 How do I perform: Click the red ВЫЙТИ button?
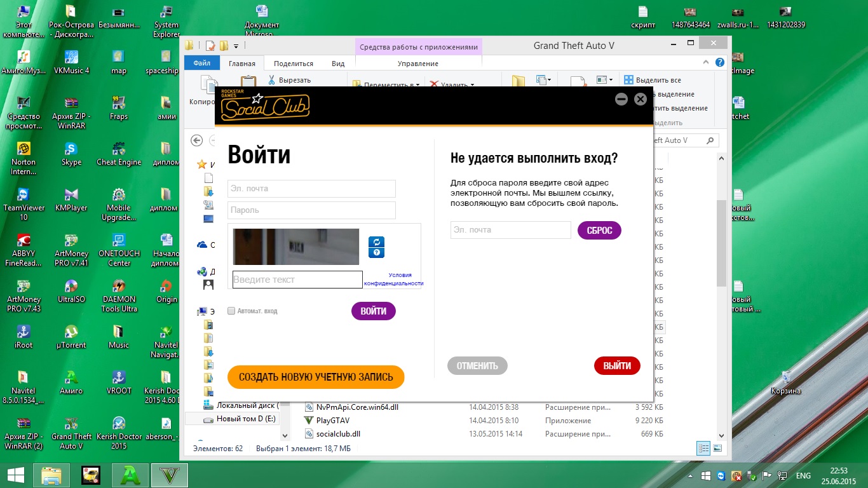[x=617, y=365]
